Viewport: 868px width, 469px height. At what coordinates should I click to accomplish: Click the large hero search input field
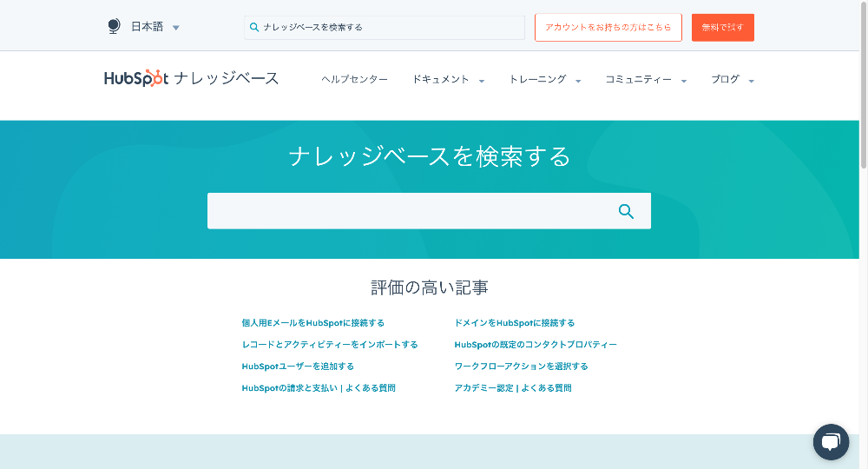(x=429, y=211)
